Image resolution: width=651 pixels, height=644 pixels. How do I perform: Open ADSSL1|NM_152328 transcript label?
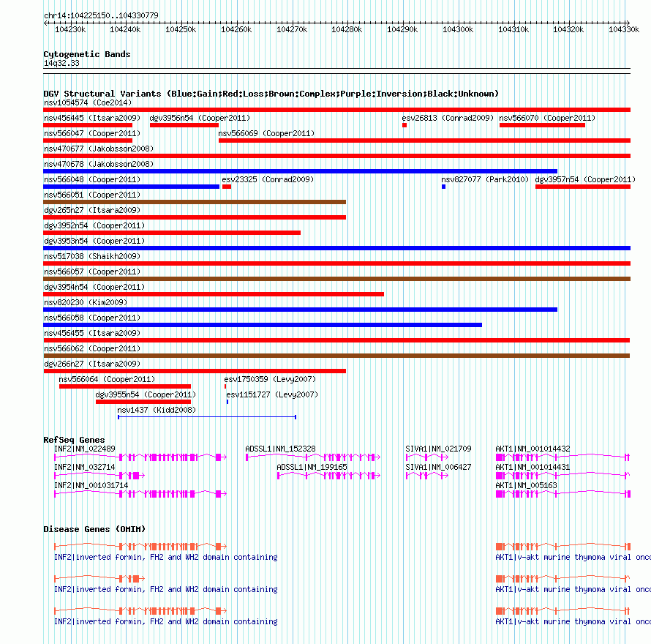280,449
